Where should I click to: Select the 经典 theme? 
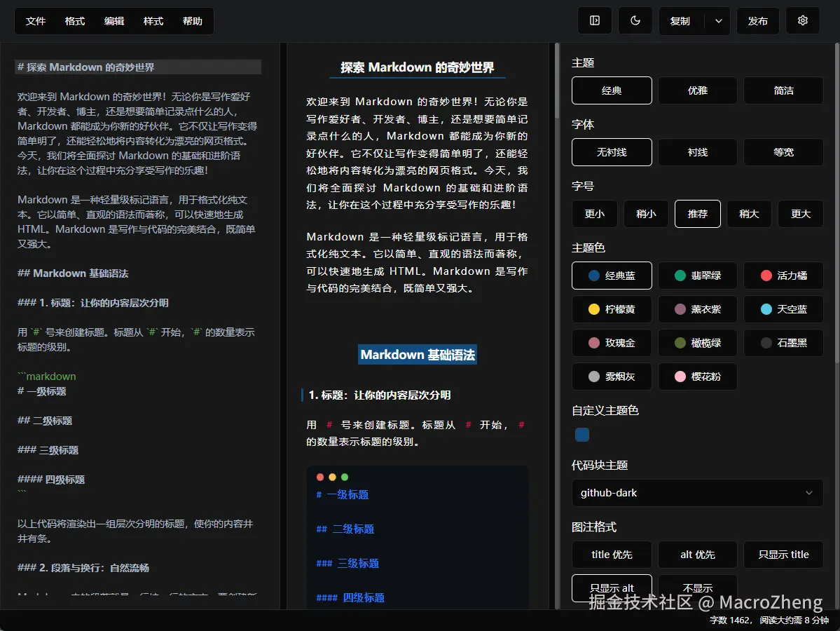click(x=612, y=90)
